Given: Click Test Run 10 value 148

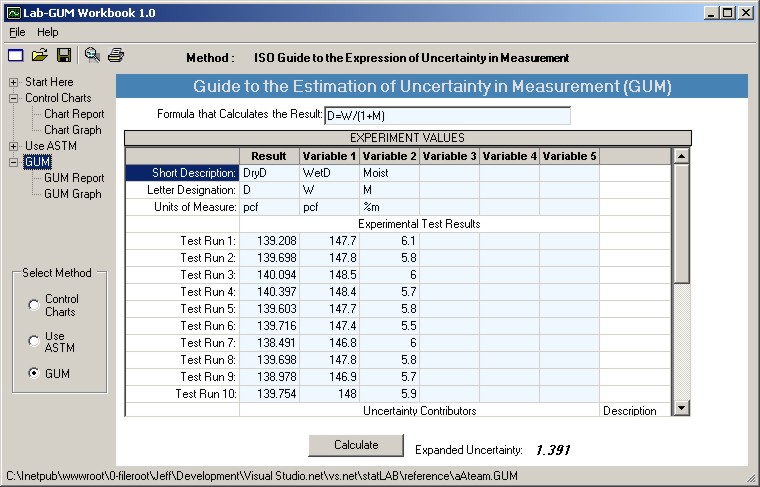Looking at the screenshot, I should 330,393.
